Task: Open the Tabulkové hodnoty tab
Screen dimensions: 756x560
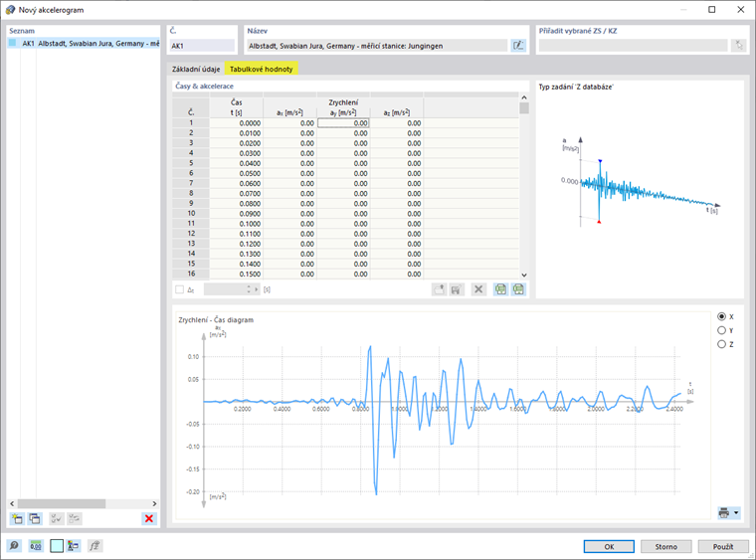Action: click(262, 69)
